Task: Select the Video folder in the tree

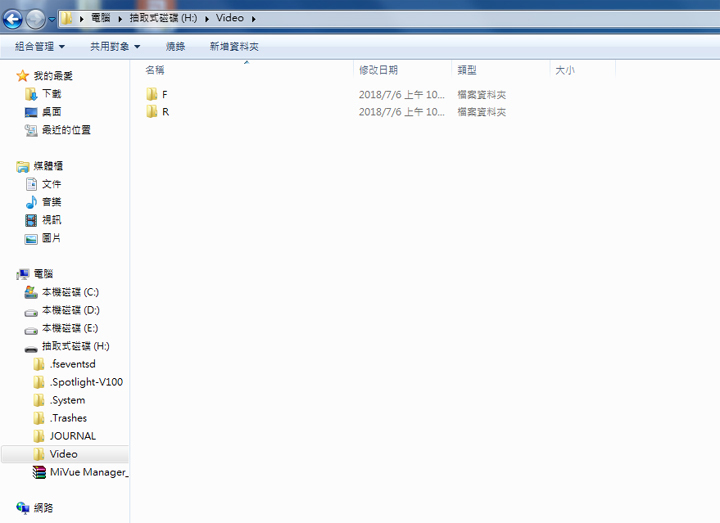Action: 63,454
